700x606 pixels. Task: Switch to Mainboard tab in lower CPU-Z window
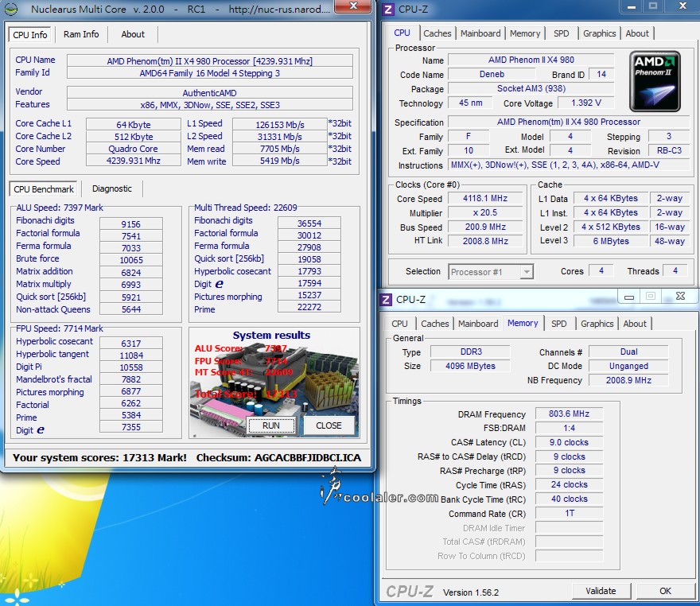478,324
